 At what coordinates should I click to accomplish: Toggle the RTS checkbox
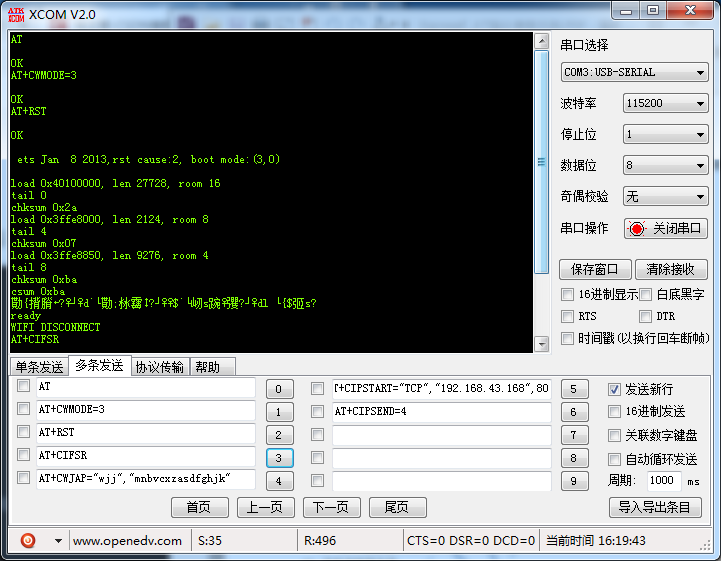[x=567, y=316]
